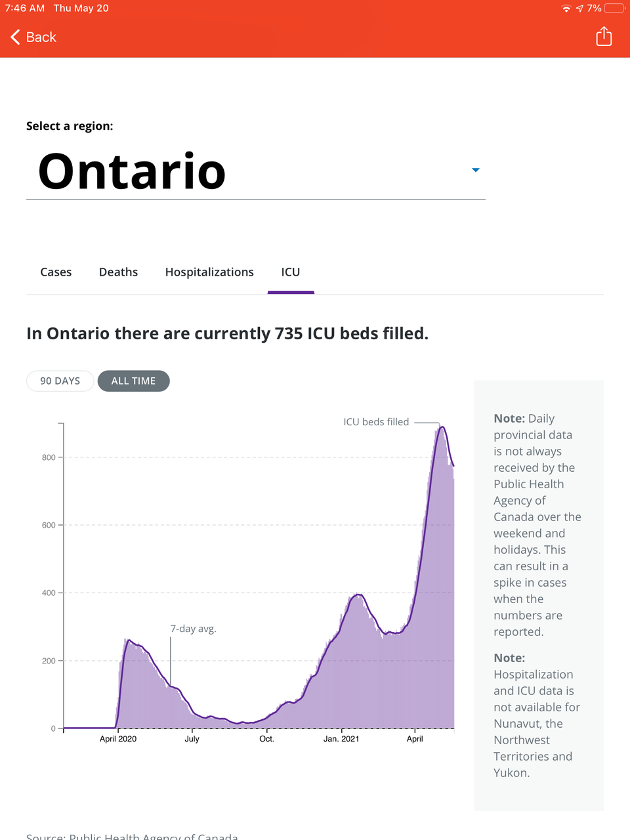Tap the time display in status bar

click(x=25, y=9)
